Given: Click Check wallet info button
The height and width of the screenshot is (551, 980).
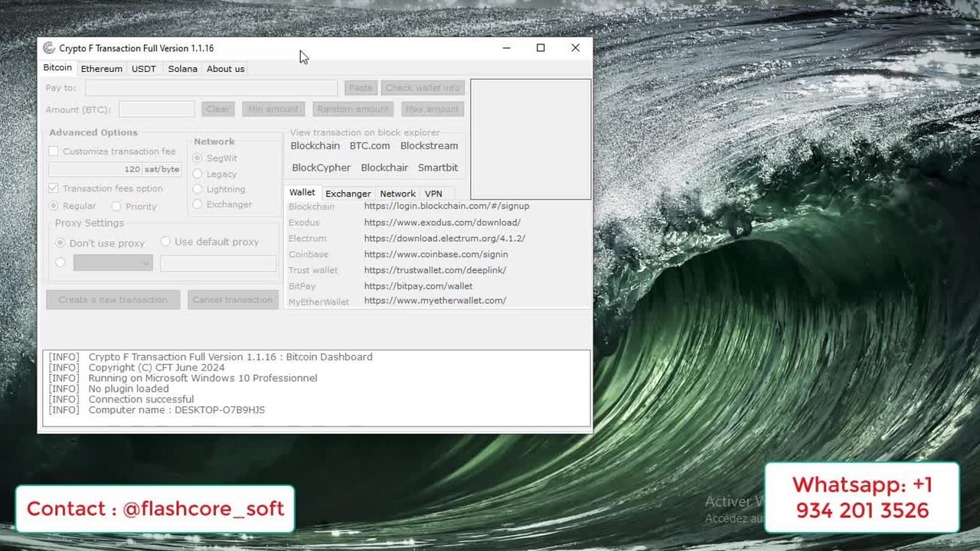Looking at the screenshot, I should pos(423,88).
